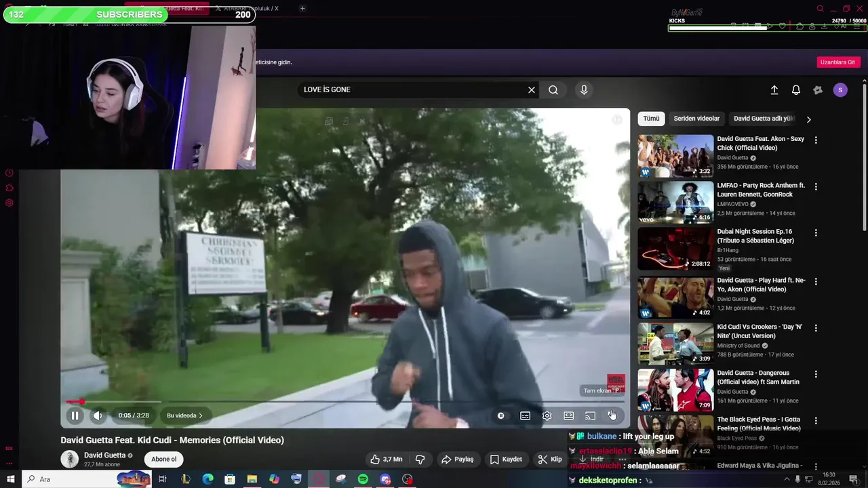Toggle subtitles/captions in the player
Image resolution: width=868 pixels, height=488 pixels.
[x=525, y=415]
